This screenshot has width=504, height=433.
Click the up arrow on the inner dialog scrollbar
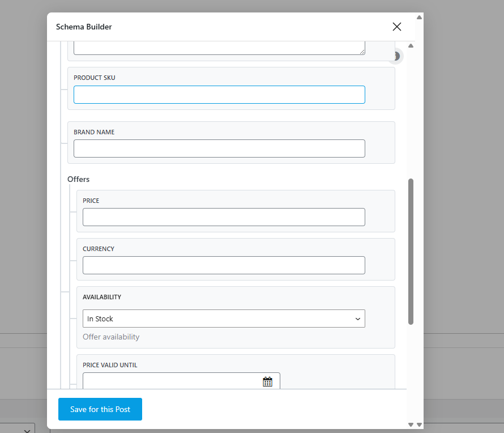click(411, 45)
